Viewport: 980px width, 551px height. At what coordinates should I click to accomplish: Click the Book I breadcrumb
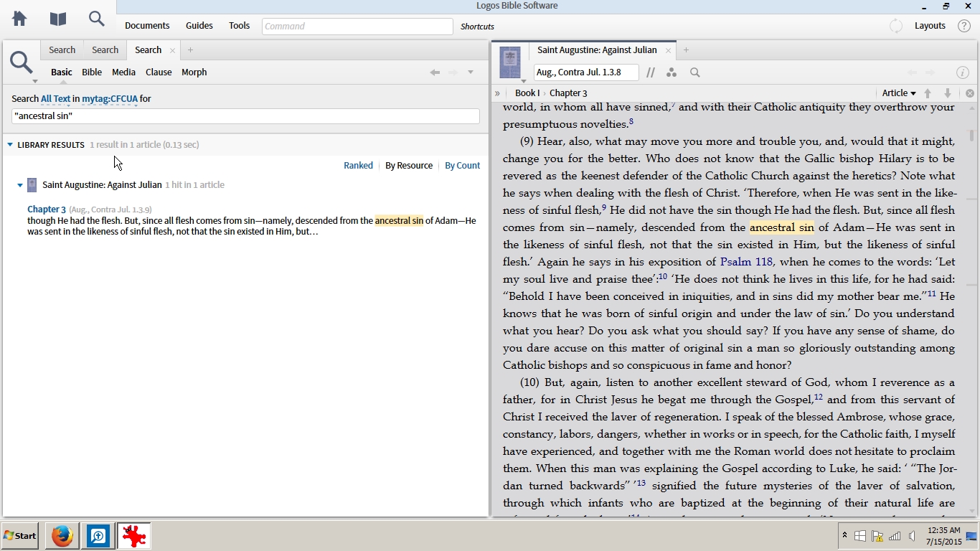point(527,93)
